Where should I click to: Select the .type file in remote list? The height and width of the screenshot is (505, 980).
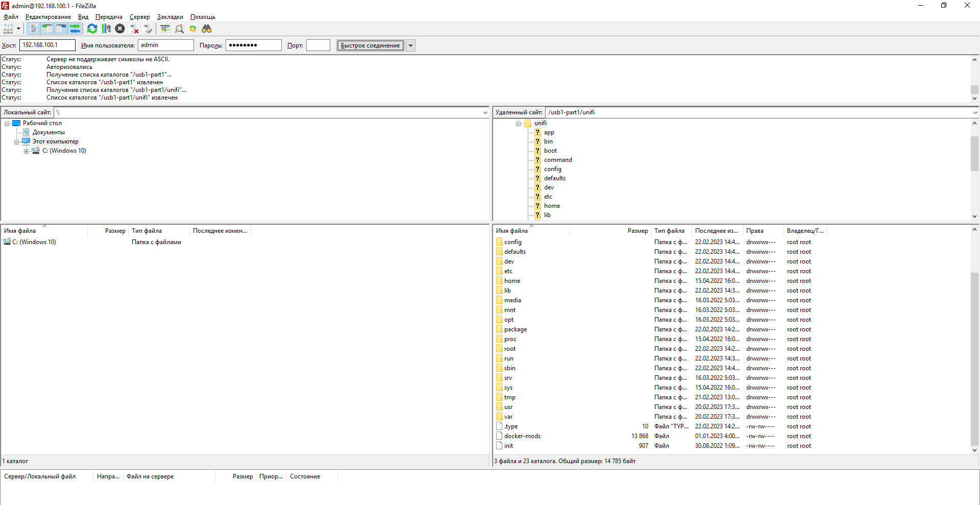pyautogui.click(x=510, y=426)
